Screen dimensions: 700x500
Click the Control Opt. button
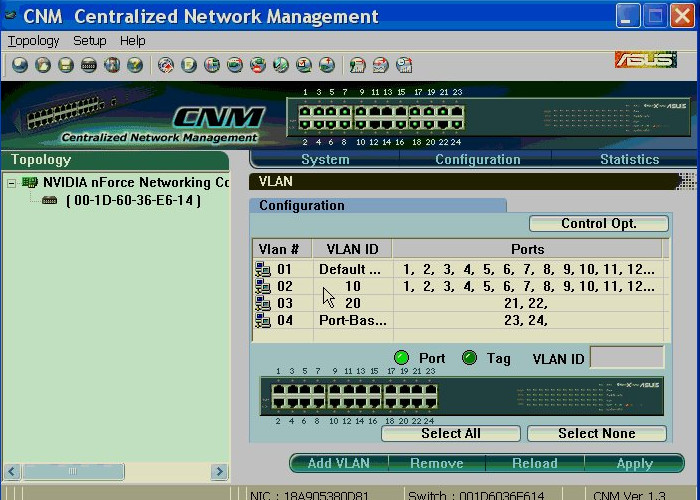(x=599, y=224)
